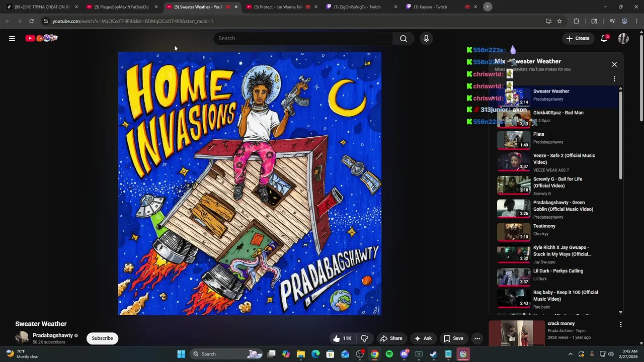Start voice search with the microphone icon
The height and width of the screenshot is (362, 644).
click(x=426, y=38)
